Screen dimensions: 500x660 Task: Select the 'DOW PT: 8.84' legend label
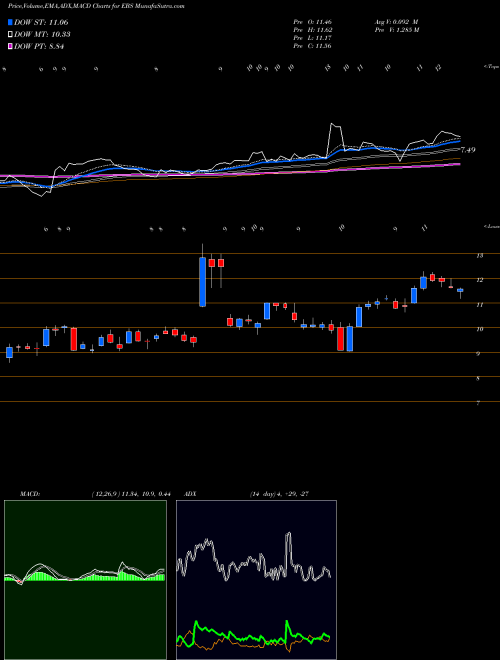click(x=39, y=47)
